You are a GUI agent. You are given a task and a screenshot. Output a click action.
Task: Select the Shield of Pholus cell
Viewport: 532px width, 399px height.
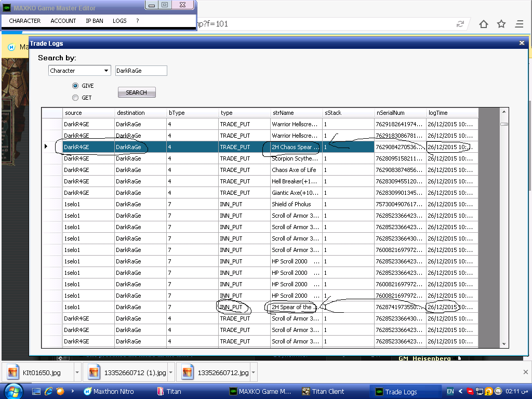click(297, 204)
